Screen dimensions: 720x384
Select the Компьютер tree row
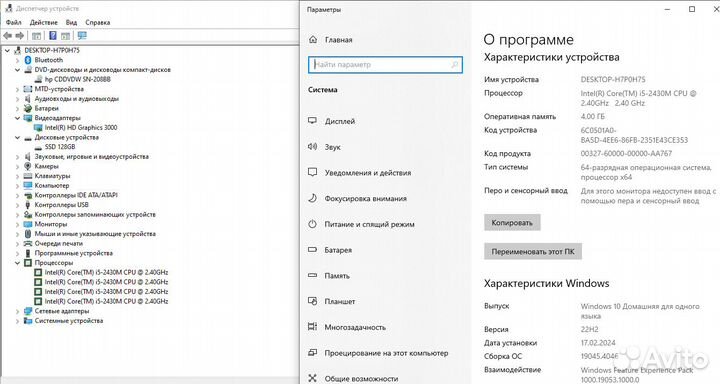click(x=52, y=186)
